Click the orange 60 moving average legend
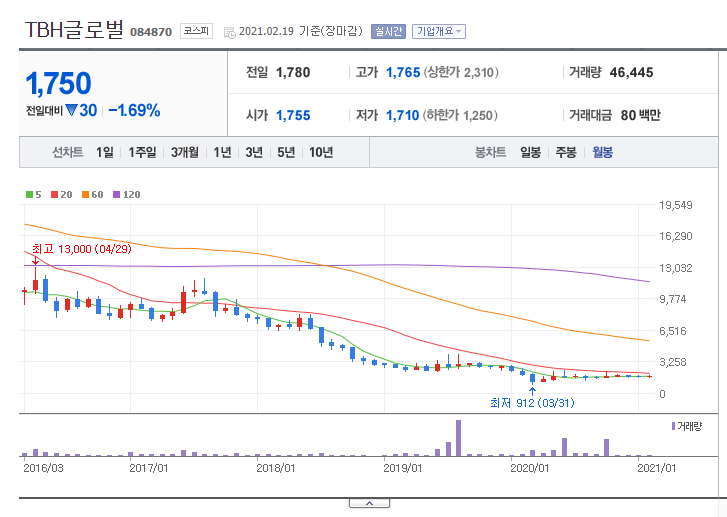727x517 pixels. pyautogui.click(x=93, y=195)
